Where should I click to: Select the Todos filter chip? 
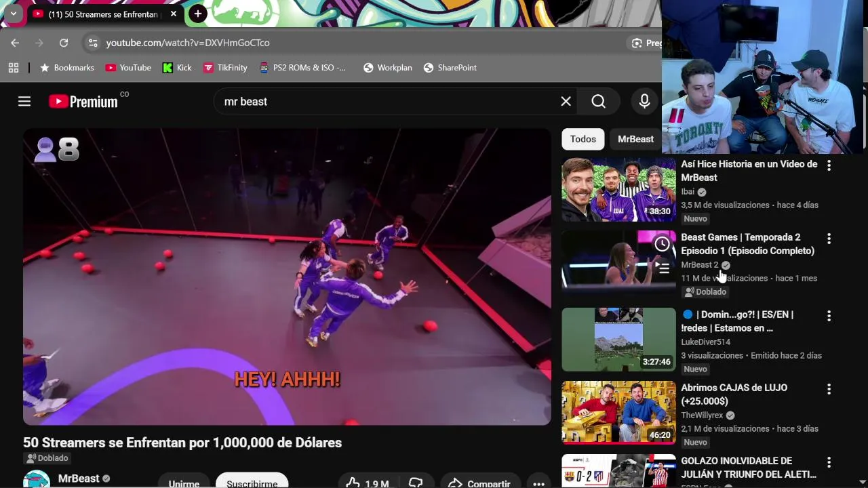(x=583, y=139)
